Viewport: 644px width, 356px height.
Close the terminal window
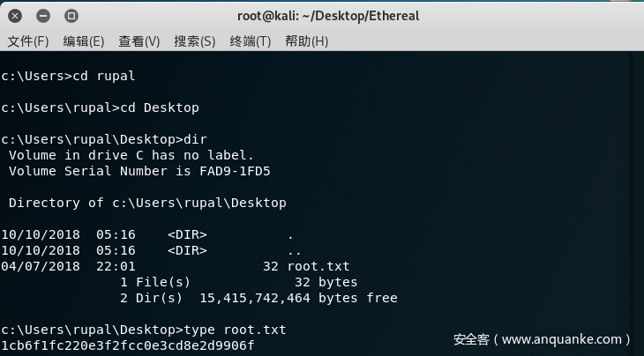pyautogui.click(x=16, y=15)
